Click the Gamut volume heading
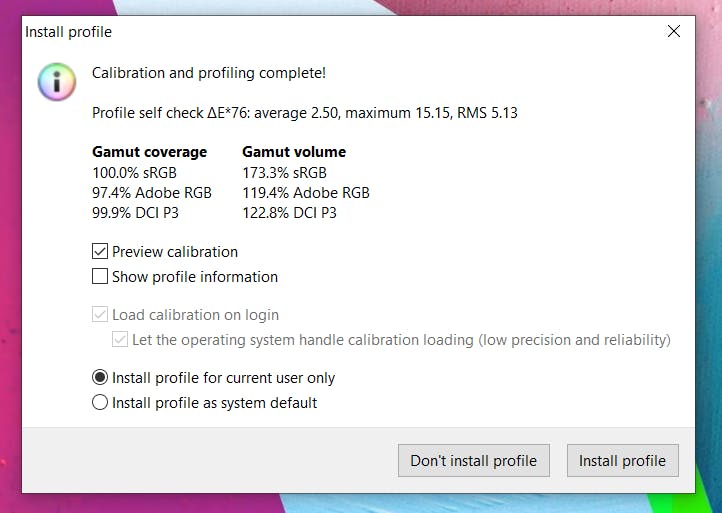 pos(294,152)
